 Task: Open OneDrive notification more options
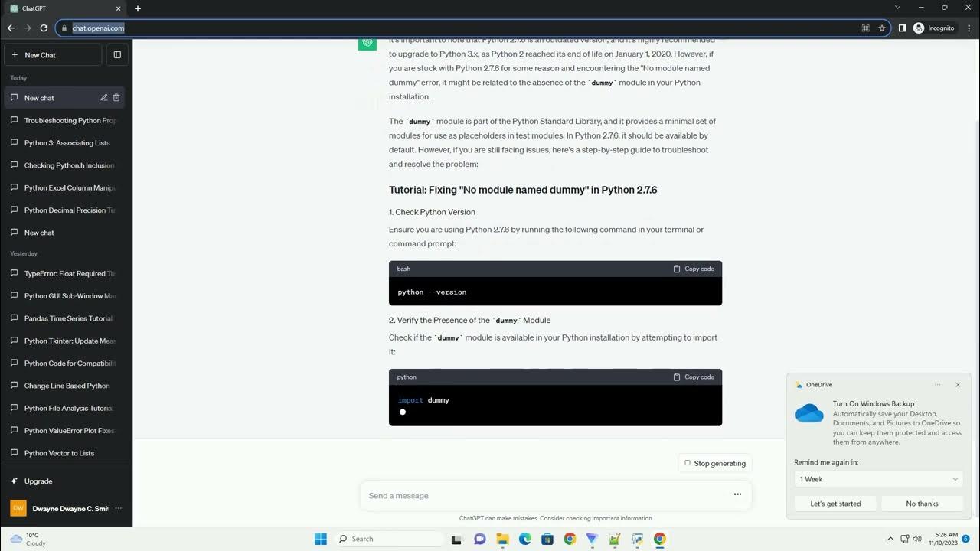[x=937, y=385]
